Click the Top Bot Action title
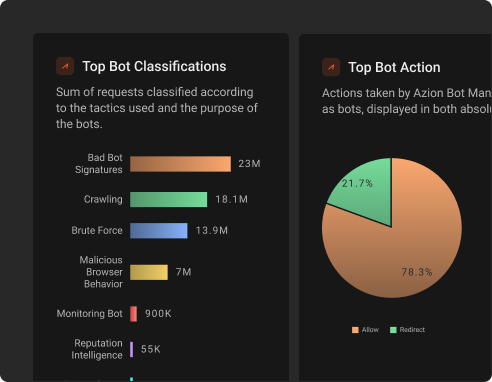492x382 pixels. pos(394,67)
